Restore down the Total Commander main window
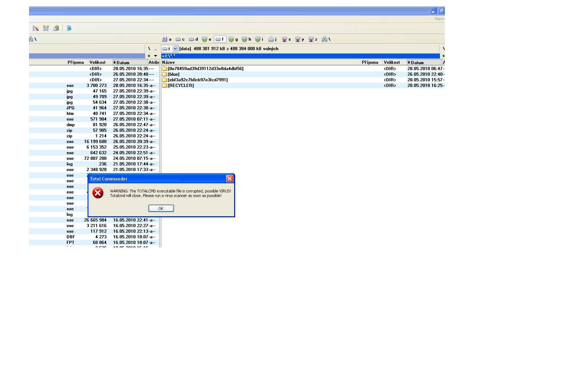This screenshot has height=368, width=588. pos(441,11)
